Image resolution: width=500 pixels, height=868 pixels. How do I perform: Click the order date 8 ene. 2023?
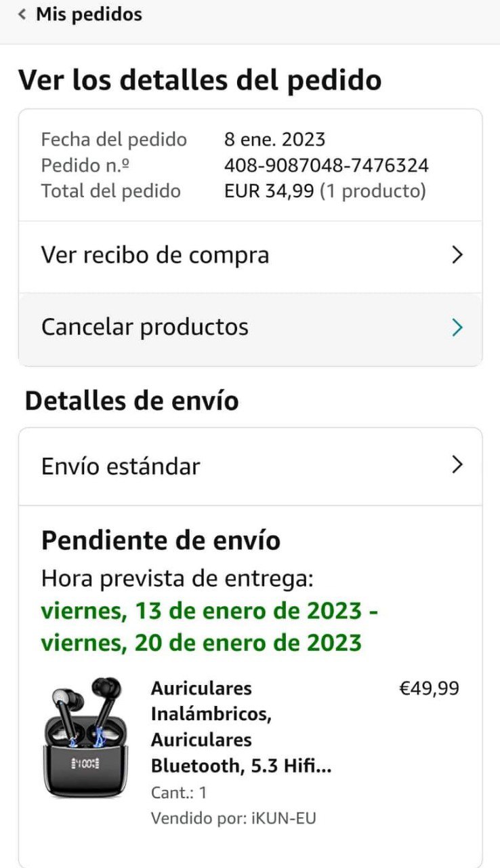[274, 140]
